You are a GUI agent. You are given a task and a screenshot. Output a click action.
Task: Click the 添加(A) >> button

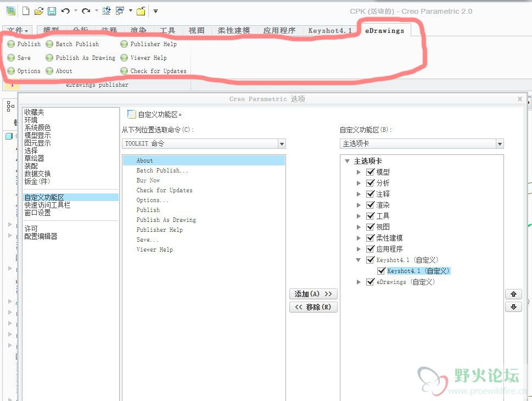point(313,294)
